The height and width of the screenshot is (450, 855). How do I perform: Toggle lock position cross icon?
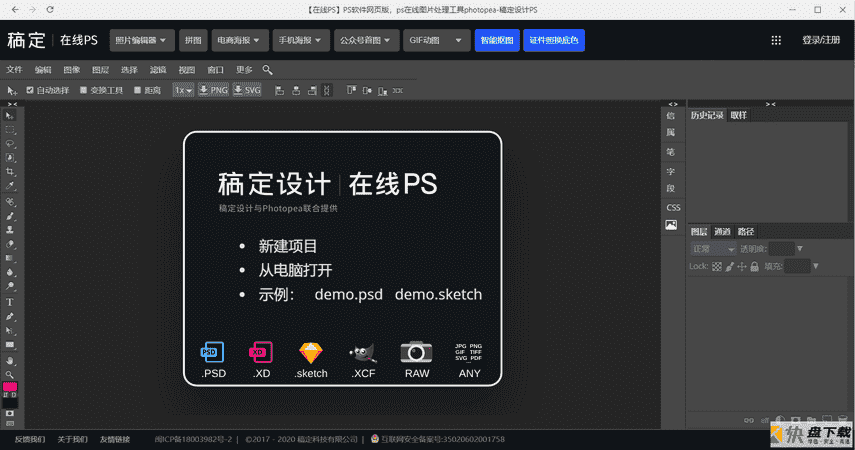(x=742, y=267)
